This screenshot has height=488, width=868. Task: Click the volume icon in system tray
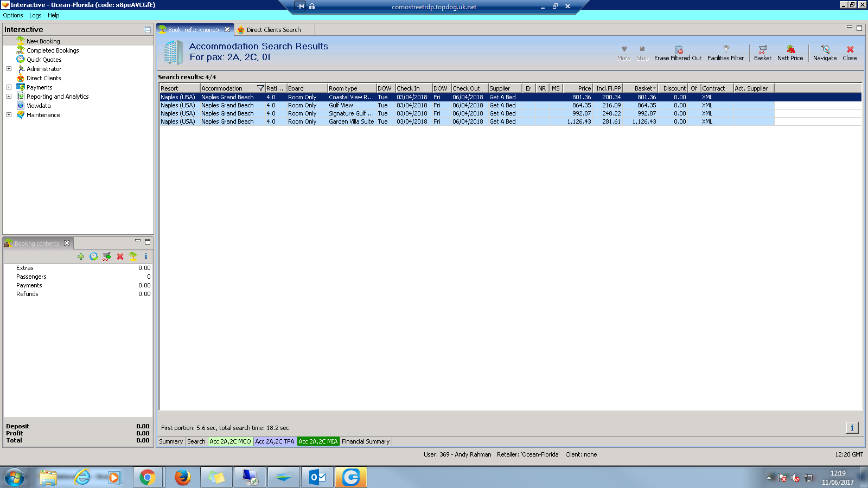coord(795,478)
